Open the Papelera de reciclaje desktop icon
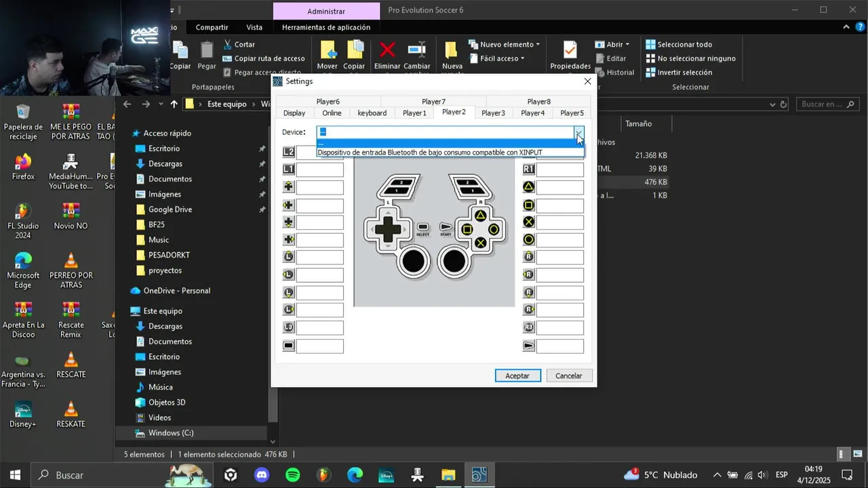 [x=23, y=122]
